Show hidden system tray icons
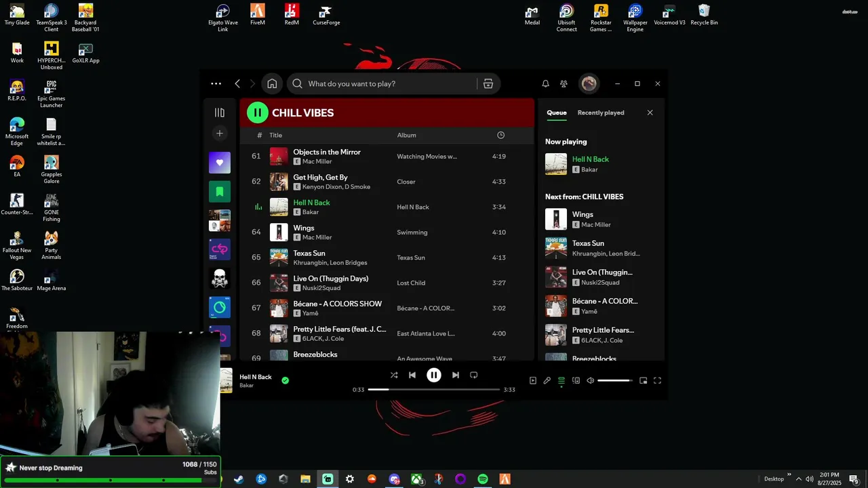Viewport: 868px width, 488px height. pyautogui.click(x=798, y=479)
